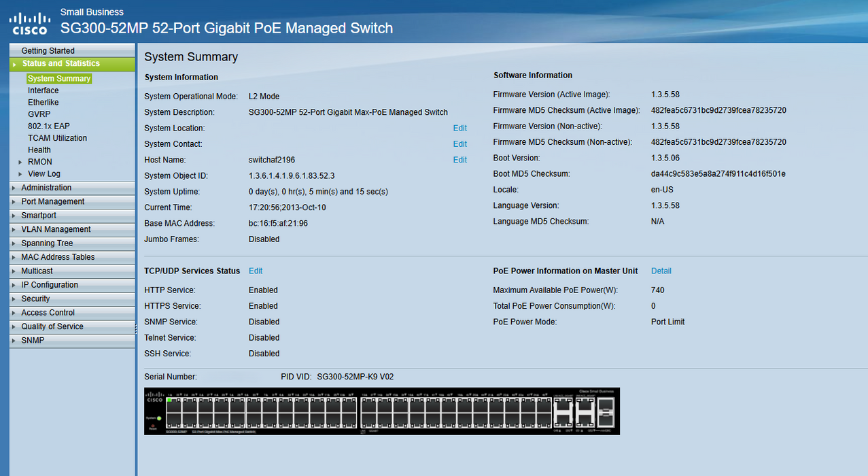Open the GVRP statistics page
Screen dimensions: 868x476
[x=39, y=114]
